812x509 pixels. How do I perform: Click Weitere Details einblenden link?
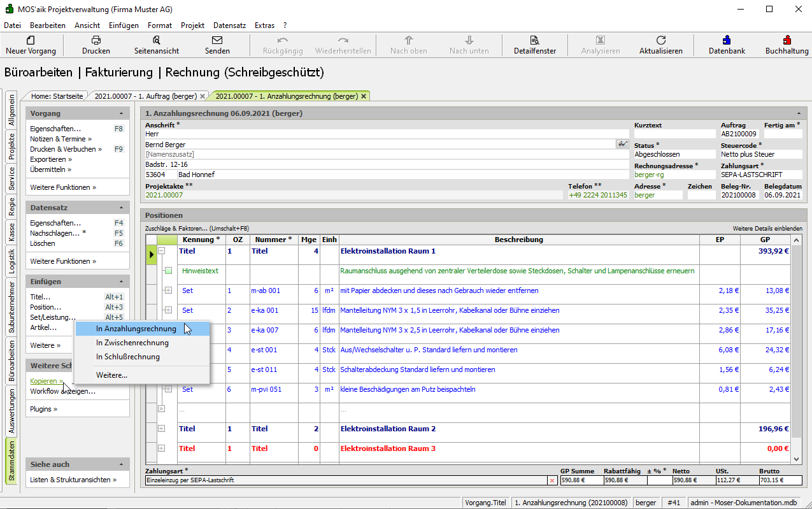pos(767,228)
